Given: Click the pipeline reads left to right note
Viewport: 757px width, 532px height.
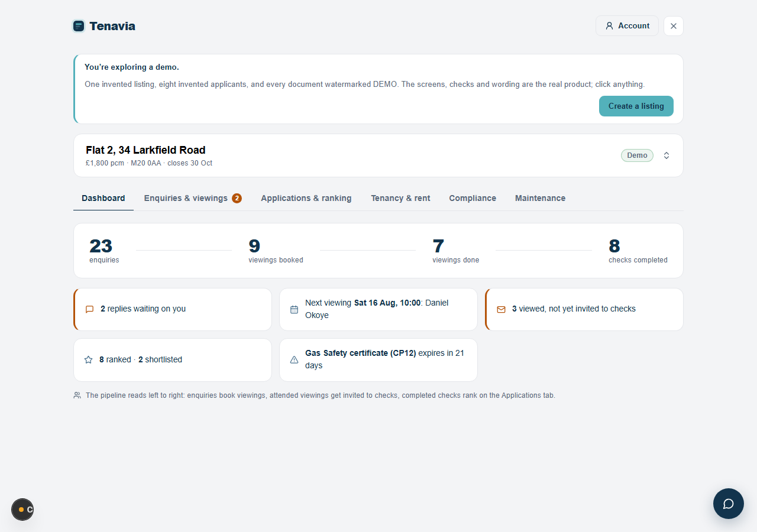Looking at the screenshot, I should 321,395.
